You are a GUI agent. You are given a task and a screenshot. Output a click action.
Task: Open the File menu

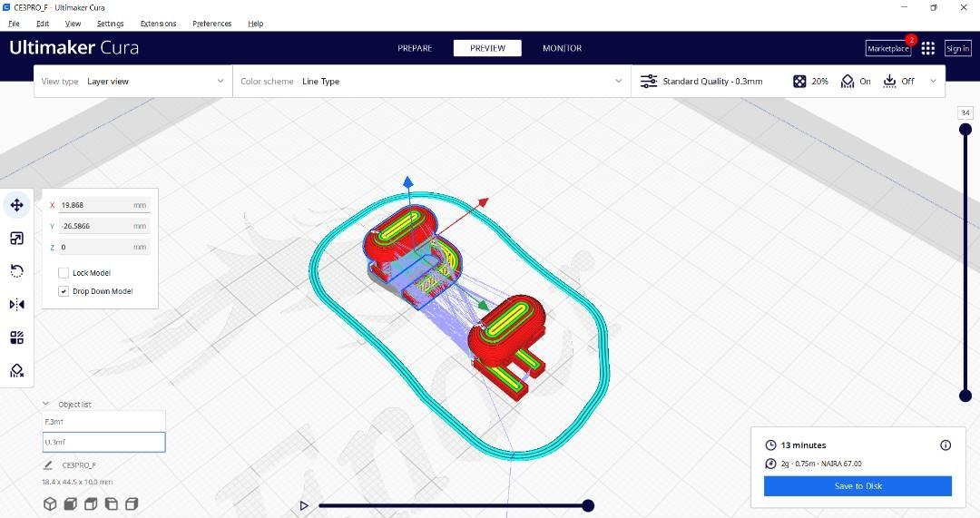coord(14,24)
